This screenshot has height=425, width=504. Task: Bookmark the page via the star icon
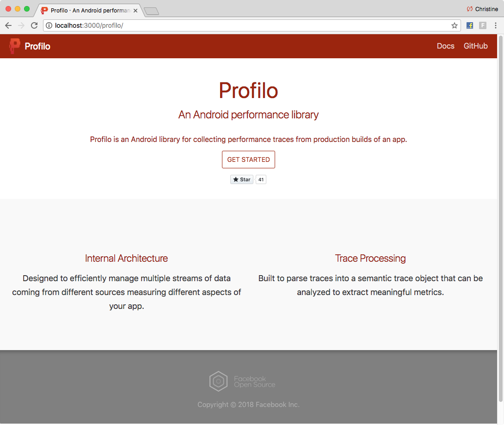tap(455, 25)
